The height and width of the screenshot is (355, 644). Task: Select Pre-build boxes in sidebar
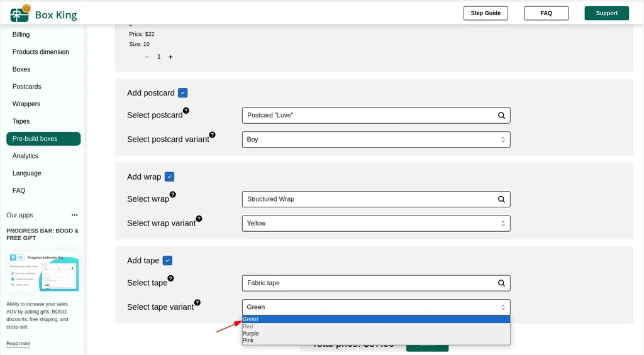[x=43, y=139]
